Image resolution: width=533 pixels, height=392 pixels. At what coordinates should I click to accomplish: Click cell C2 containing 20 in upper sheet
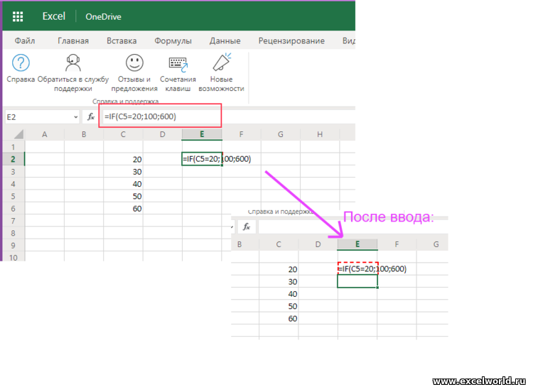tap(123, 159)
